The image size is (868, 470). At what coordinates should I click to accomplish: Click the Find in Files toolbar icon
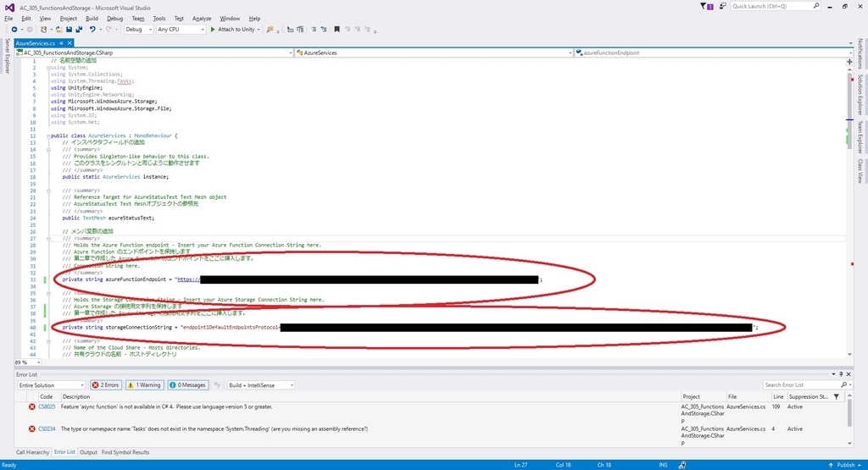click(270, 30)
